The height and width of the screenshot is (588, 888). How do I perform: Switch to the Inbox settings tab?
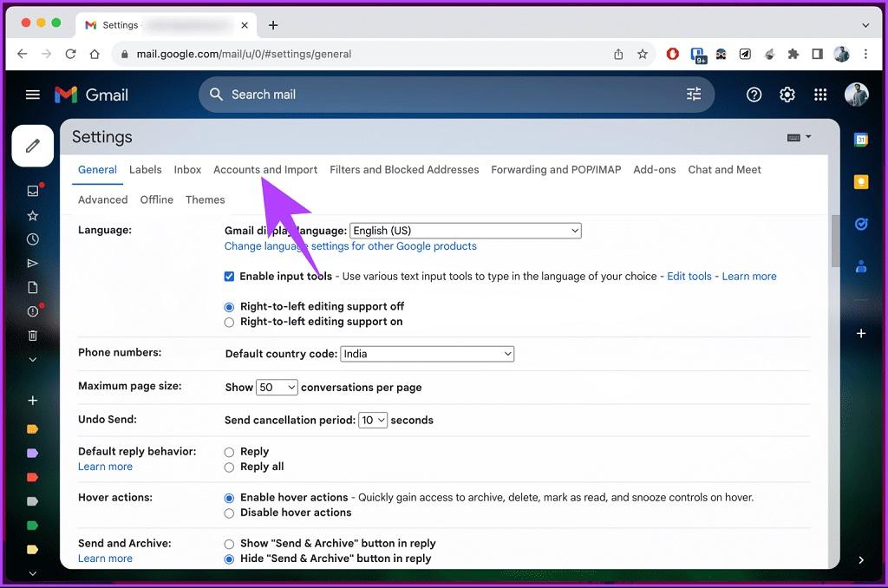[187, 169]
